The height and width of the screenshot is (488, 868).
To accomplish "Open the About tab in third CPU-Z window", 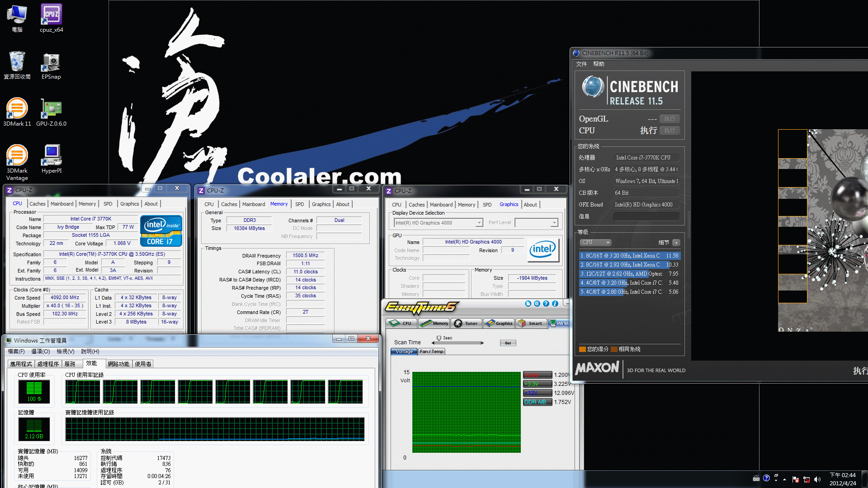I will (x=530, y=205).
